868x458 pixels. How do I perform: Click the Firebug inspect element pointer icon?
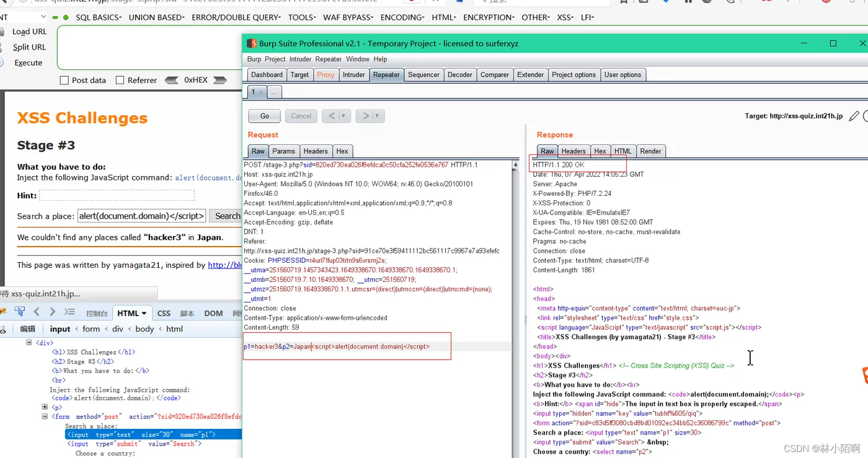tap(20, 312)
